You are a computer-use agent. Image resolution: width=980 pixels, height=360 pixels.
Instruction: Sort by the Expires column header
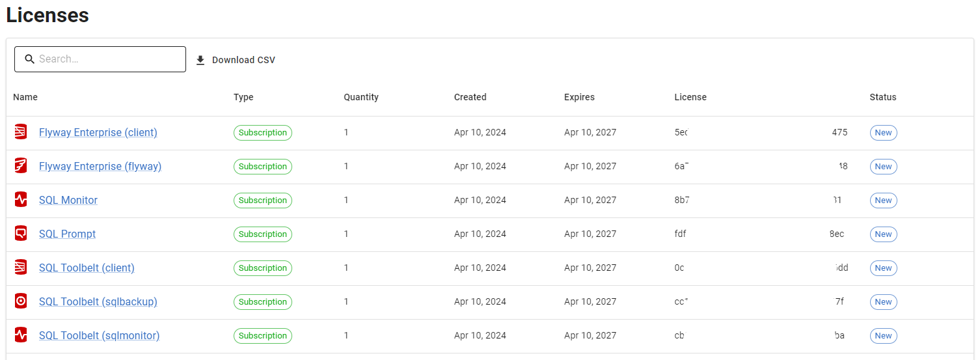coord(579,97)
